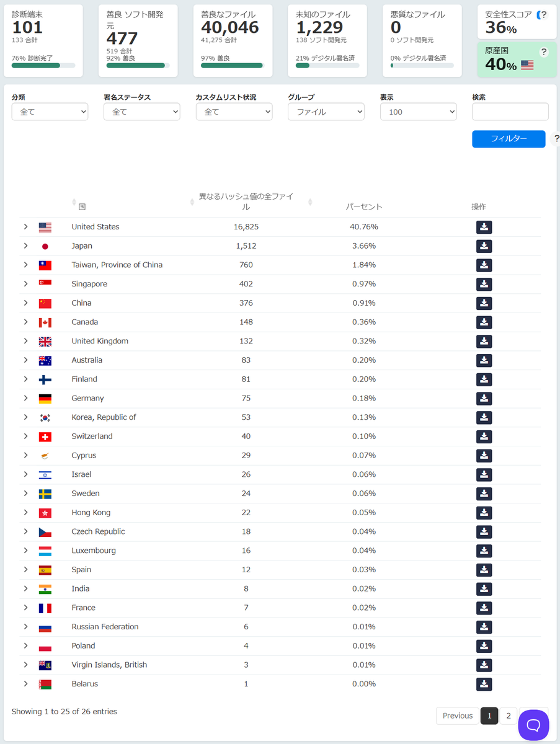Apply filters with フィルター button
560x744 pixels.
pos(509,139)
